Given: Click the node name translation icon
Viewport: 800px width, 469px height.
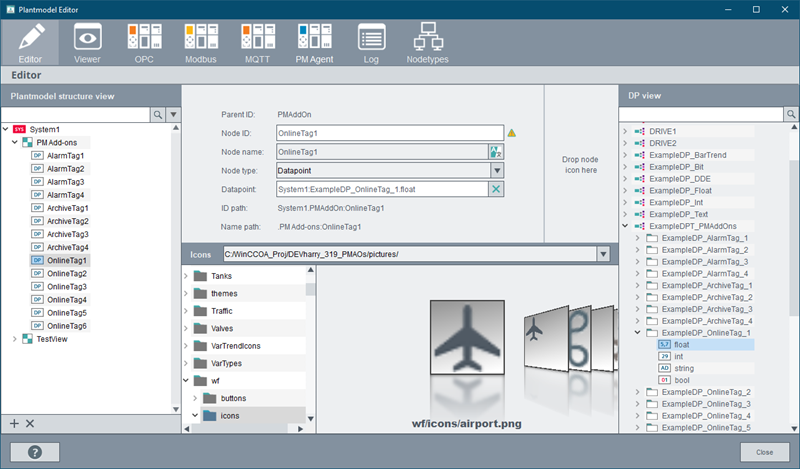Looking at the screenshot, I should coord(495,151).
